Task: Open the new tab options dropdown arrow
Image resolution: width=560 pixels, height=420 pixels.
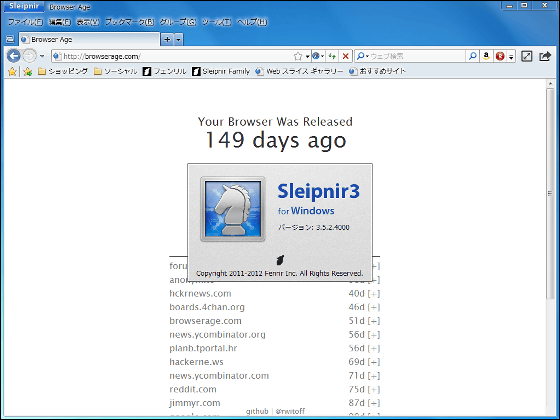Action: point(178,39)
